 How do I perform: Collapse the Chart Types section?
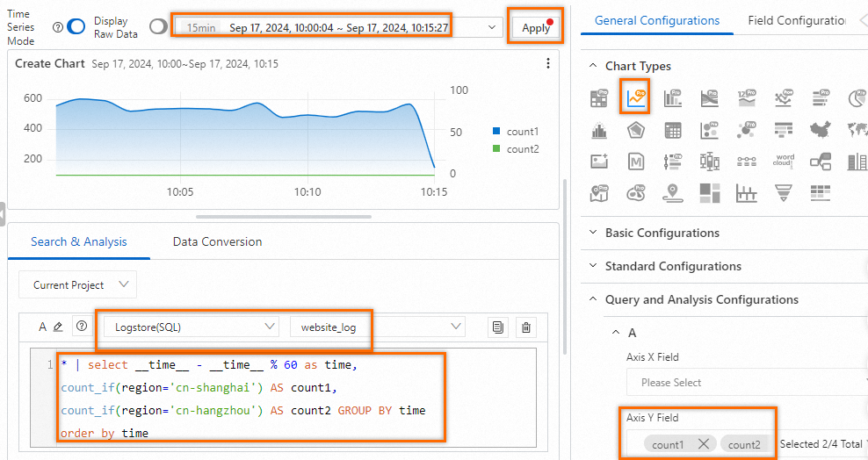tap(593, 65)
